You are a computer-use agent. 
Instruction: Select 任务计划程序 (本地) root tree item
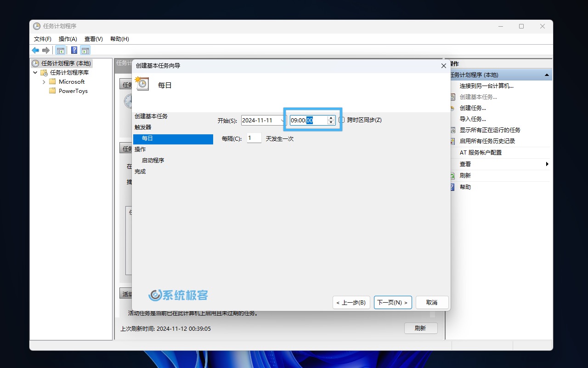pos(62,63)
